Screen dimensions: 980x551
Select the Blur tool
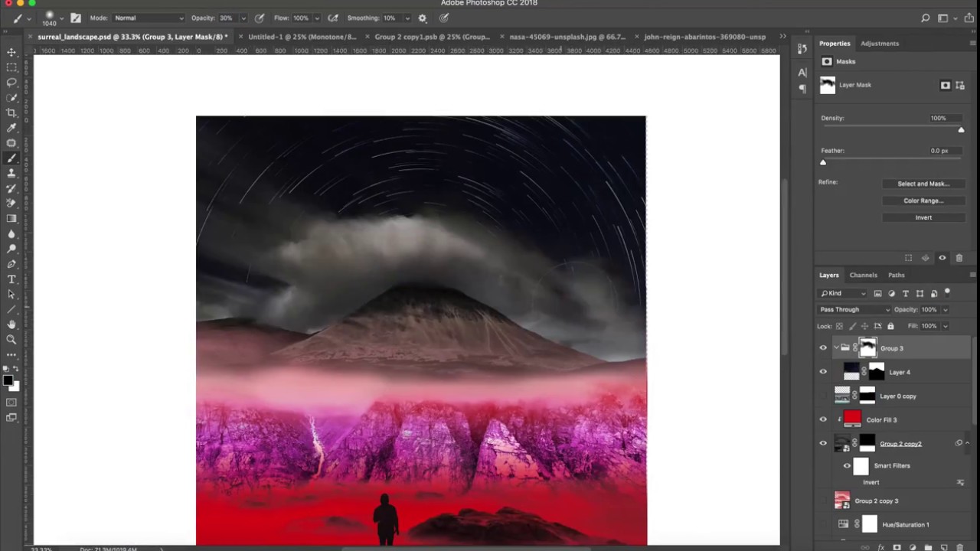(x=11, y=233)
